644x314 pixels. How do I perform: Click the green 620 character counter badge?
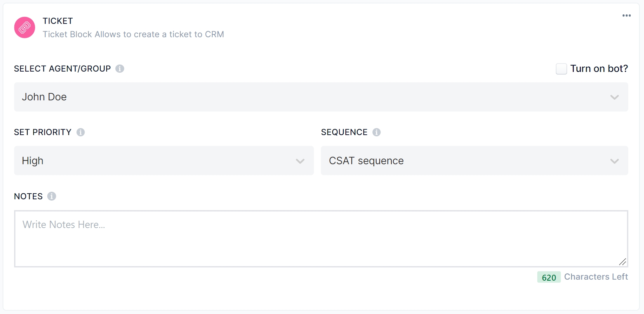(x=549, y=277)
